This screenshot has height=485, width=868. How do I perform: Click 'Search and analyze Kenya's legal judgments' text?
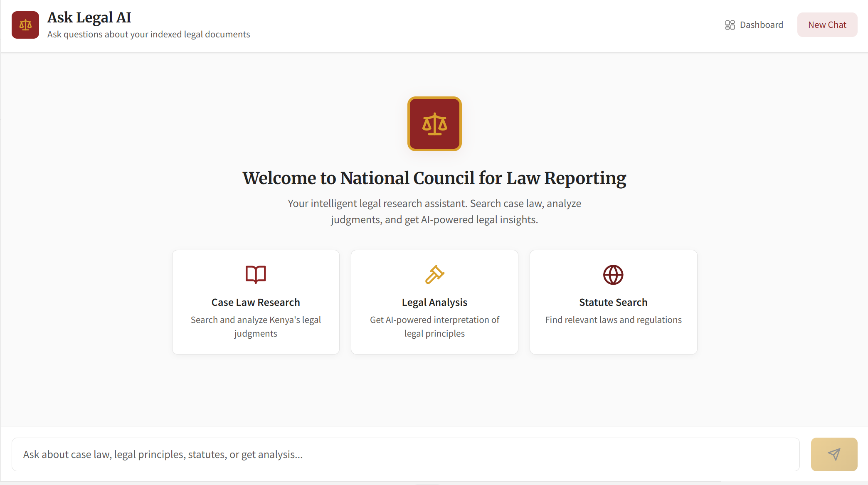[x=256, y=327]
